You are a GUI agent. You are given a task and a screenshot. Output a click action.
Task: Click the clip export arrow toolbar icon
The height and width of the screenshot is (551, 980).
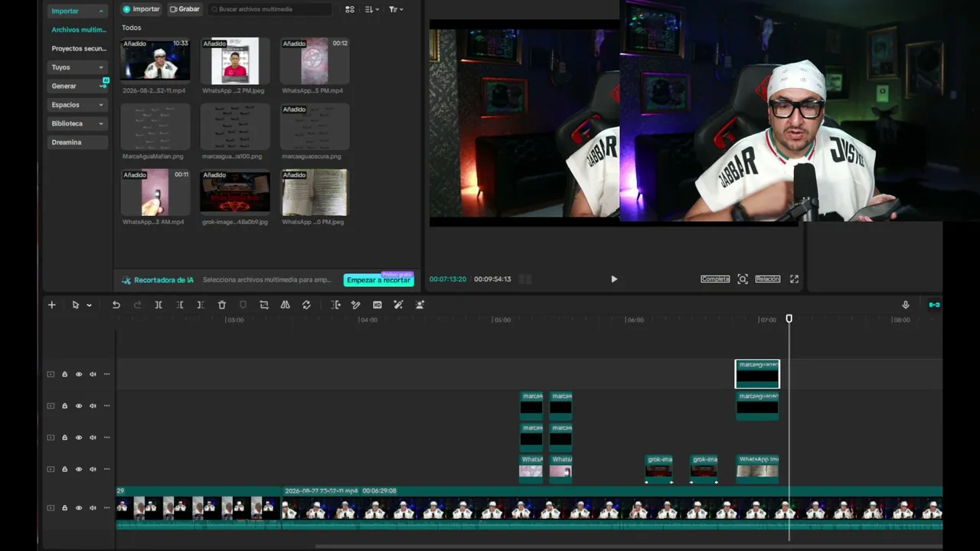pyautogui.click(x=335, y=305)
